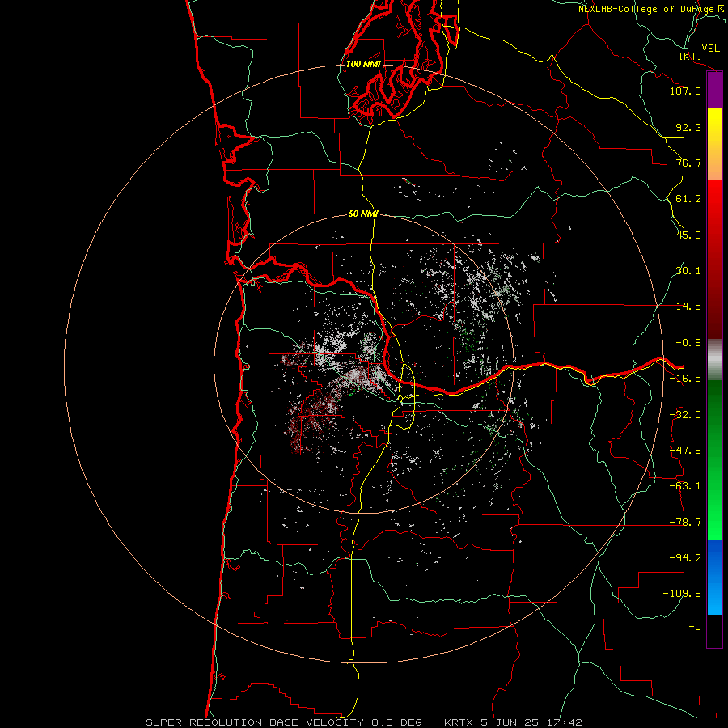Select the "-63.1" scale value
The image size is (728, 728).
(685, 486)
